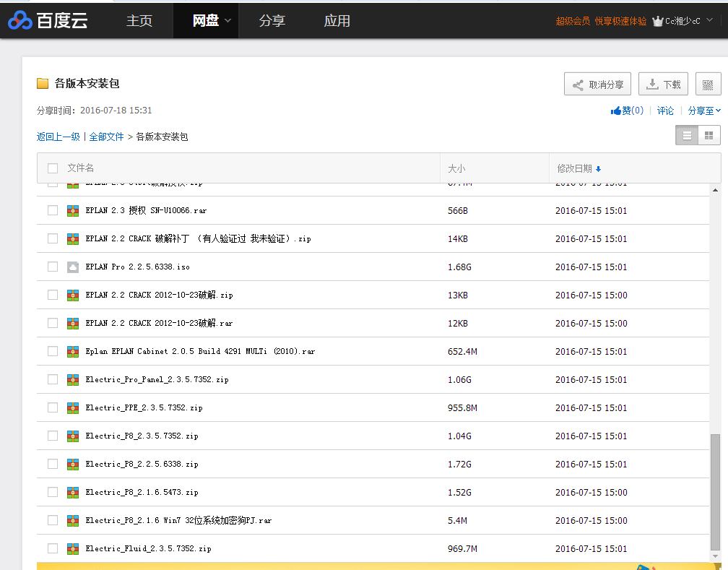Screen dimensions: 728x570
Task: Click username Cc湘少cC
Action: tap(682, 21)
